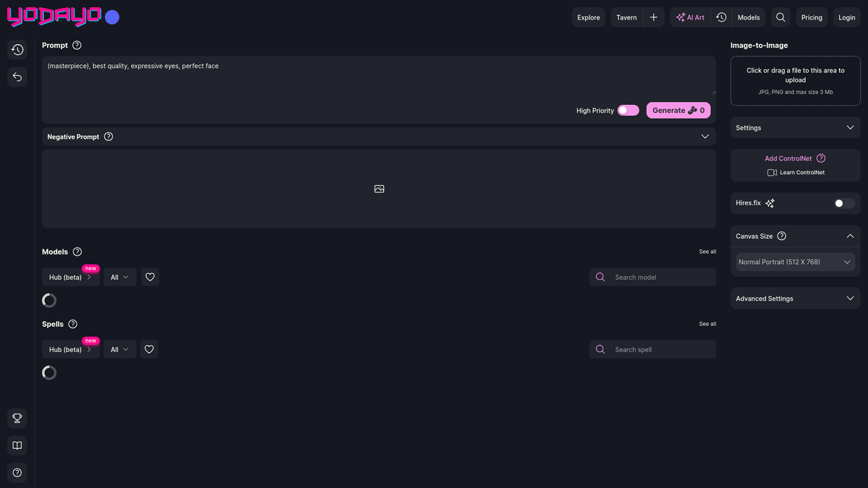Click the Learn ControlNet camera icon

point(772,173)
